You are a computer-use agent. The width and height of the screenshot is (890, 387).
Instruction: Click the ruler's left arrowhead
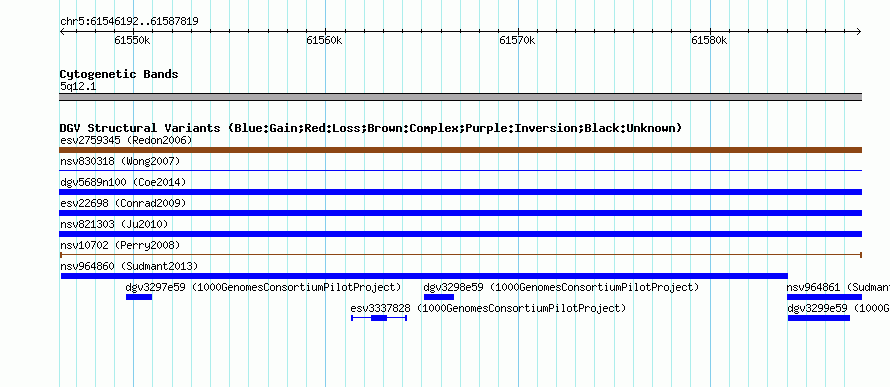[x=62, y=32]
